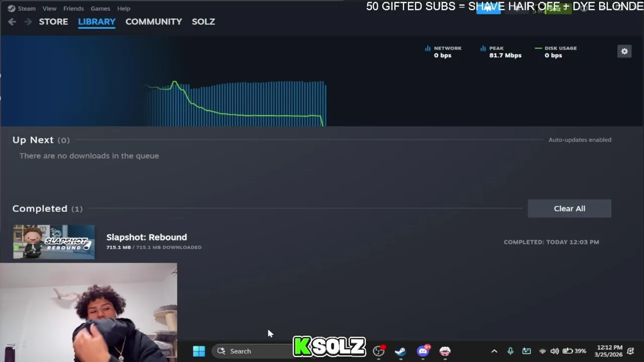Open the Games menu
Image resolution: width=644 pixels, height=362 pixels.
(100, 9)
